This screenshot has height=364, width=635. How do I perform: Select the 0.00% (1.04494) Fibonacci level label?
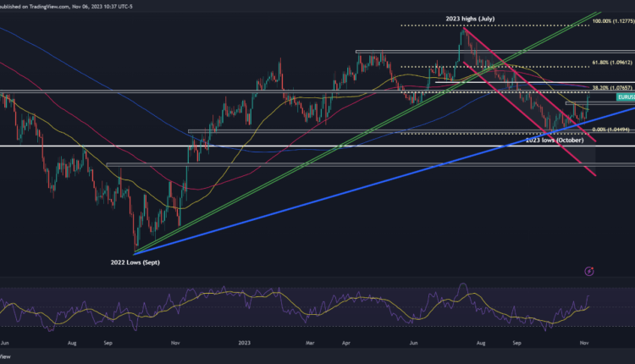610,130
